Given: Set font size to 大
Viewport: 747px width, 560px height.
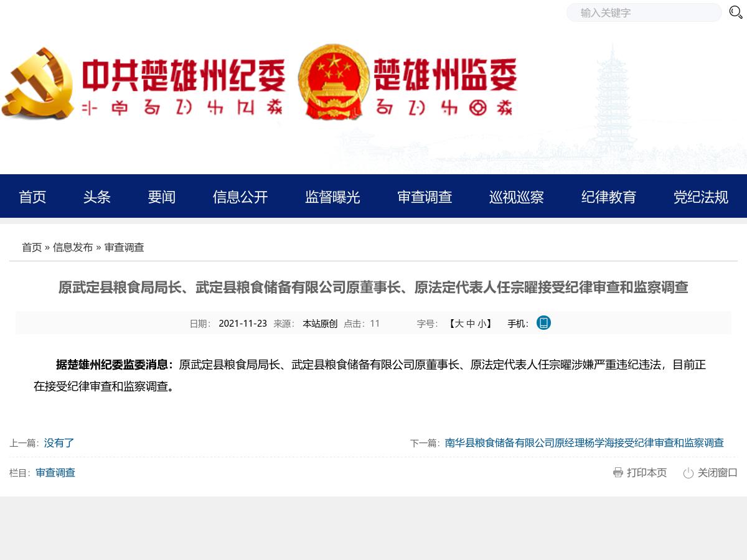Looking at the screenshot, I should pos(459,324).
